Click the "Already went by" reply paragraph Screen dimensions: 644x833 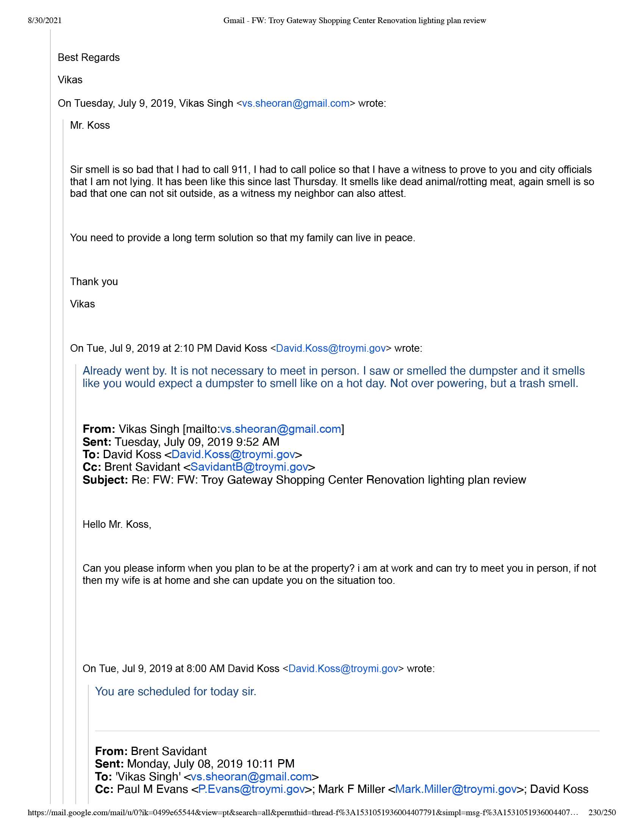pos(330,377)
